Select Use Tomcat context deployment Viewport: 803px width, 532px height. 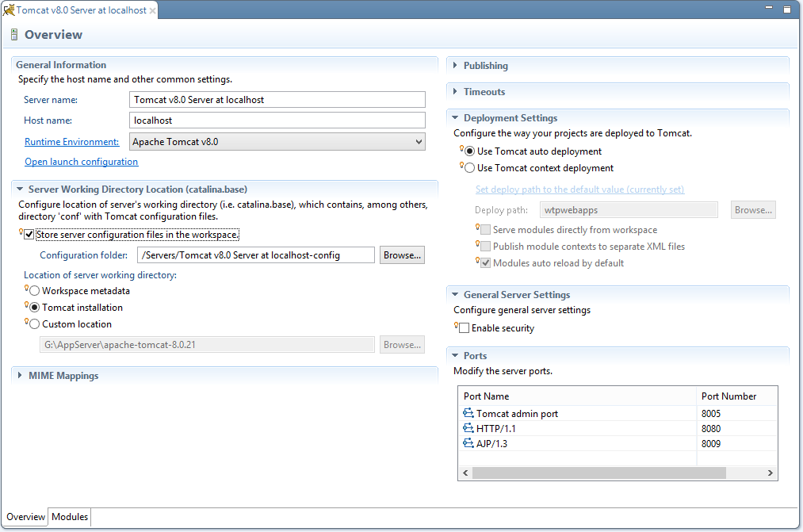469,168
